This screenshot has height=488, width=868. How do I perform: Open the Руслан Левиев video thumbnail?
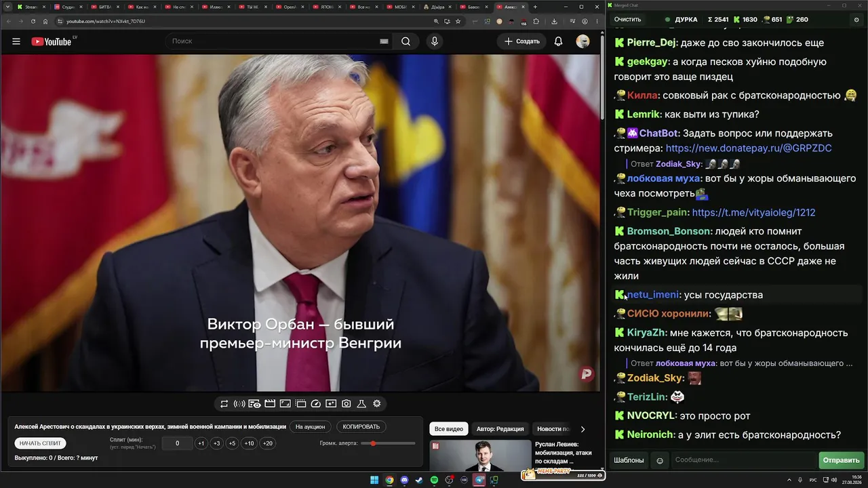point(480,456)
